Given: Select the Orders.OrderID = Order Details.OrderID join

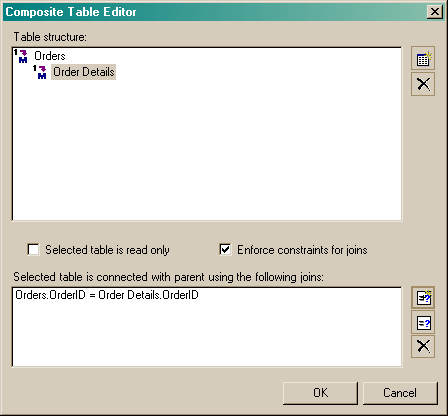Looking at the screenshot, I should pos(107,295).
